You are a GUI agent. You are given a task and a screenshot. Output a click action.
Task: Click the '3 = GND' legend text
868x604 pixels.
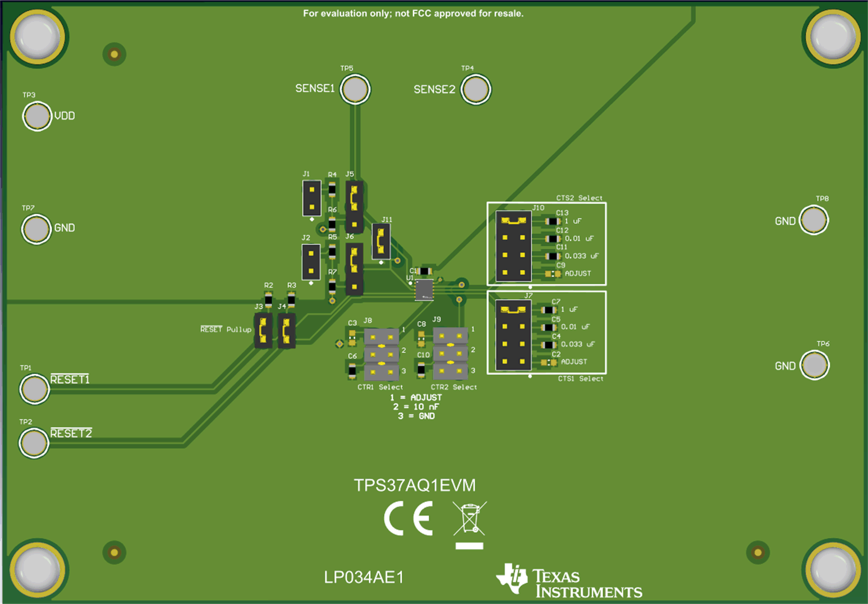coord(416,416)
